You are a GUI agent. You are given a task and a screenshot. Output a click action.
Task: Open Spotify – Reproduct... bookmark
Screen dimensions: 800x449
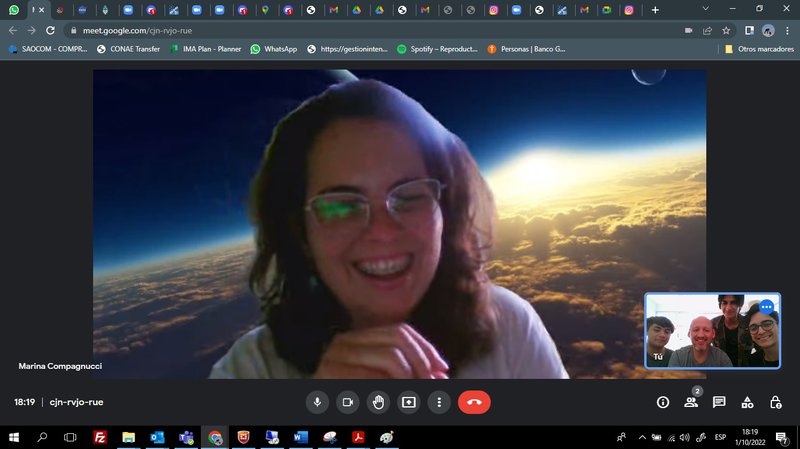[x=438, y=49]
